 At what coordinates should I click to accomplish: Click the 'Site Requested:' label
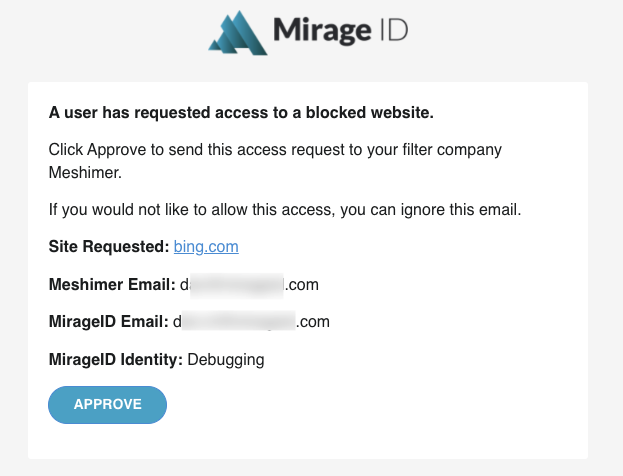109,247
